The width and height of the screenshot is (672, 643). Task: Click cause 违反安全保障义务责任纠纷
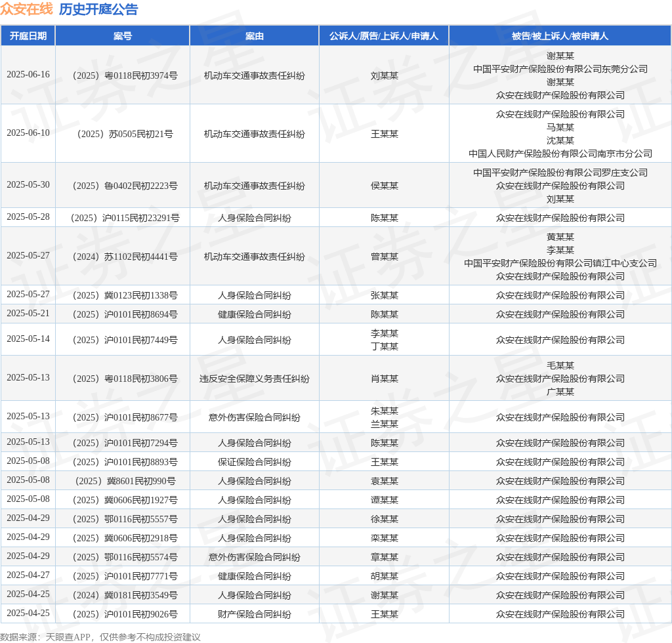[x=254, y=379]
